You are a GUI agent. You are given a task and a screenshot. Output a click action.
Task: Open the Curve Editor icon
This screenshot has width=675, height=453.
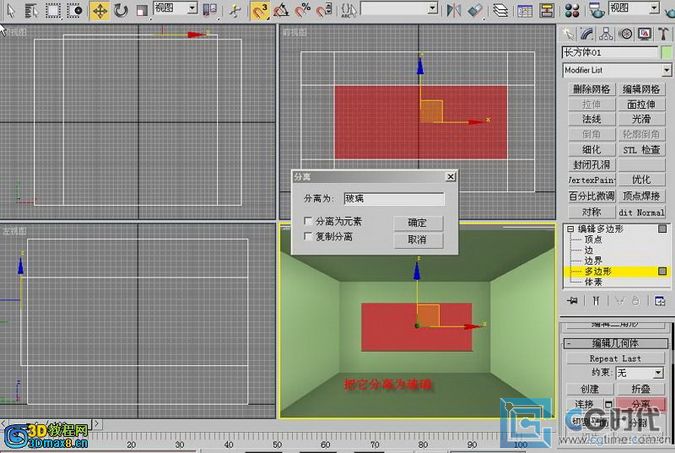click(525, 10)
